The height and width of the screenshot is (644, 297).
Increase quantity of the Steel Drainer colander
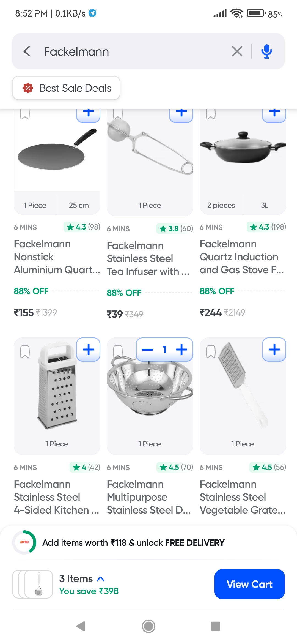(182, 349)
